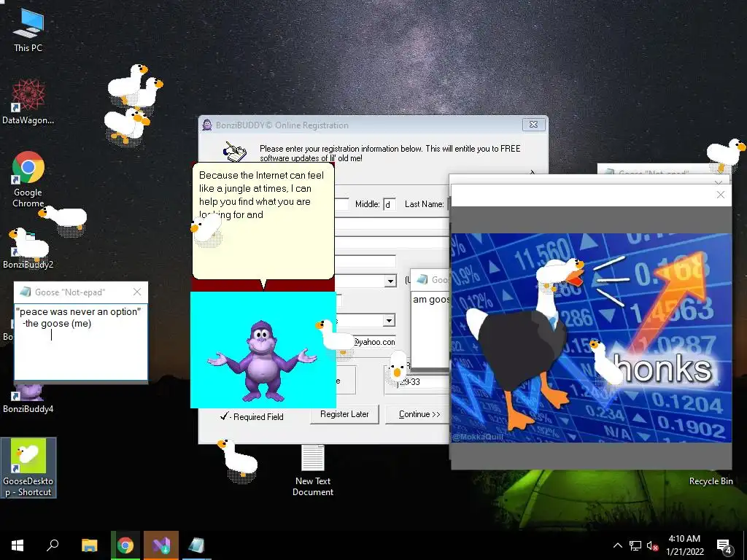Click inside the peace was never an option note
The image size is (747, 560).
(80, 342)
